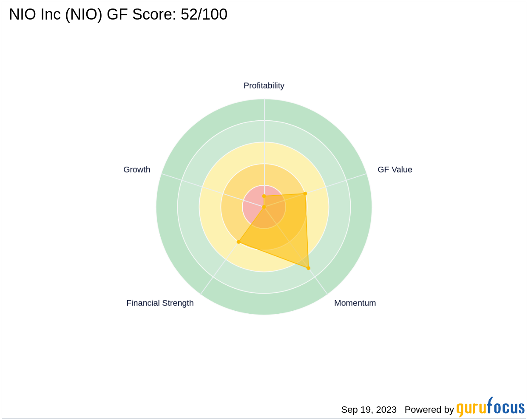Click the Growth data point at chart center
Screen dimensions: 528x420
pyautogui.click(x=264, y=207)
